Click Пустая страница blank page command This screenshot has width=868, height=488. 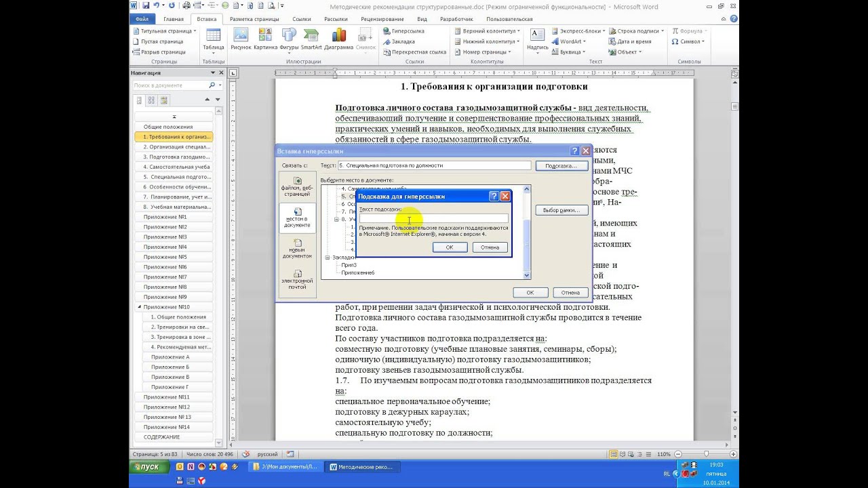coord(159,41)
